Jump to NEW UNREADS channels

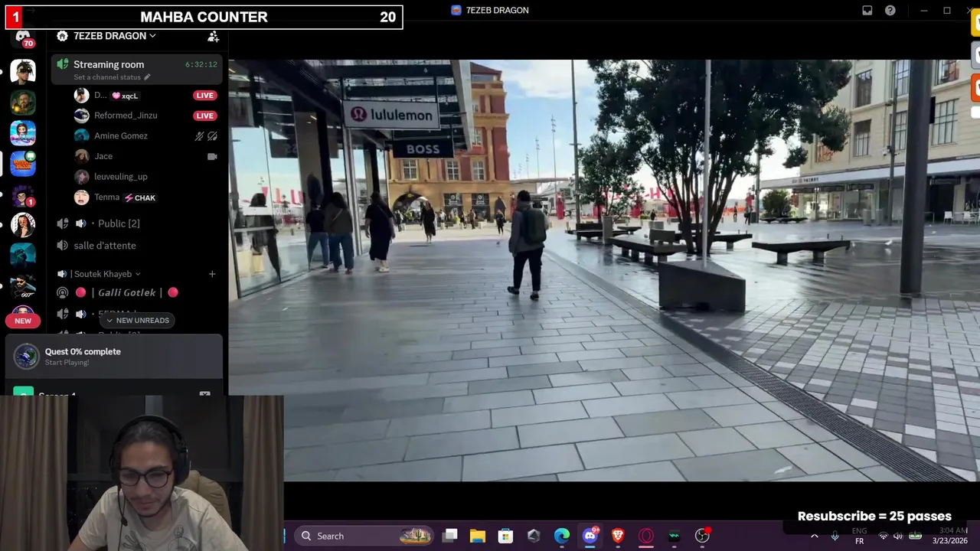[138, 321]
